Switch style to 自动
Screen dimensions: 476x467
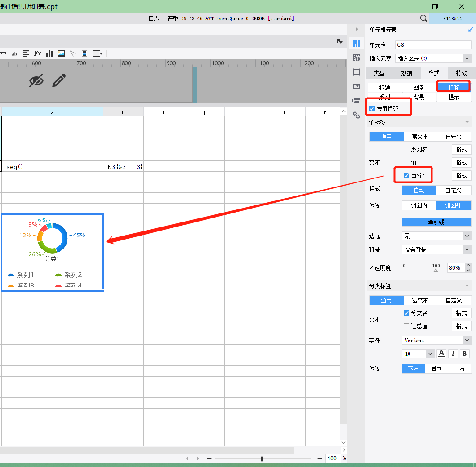click(419, 191)
